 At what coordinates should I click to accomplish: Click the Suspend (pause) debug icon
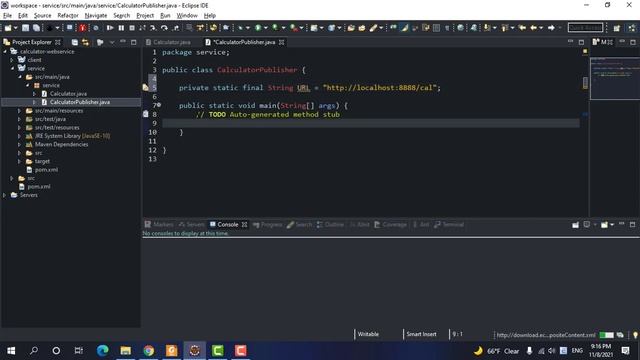coord(121,28)
